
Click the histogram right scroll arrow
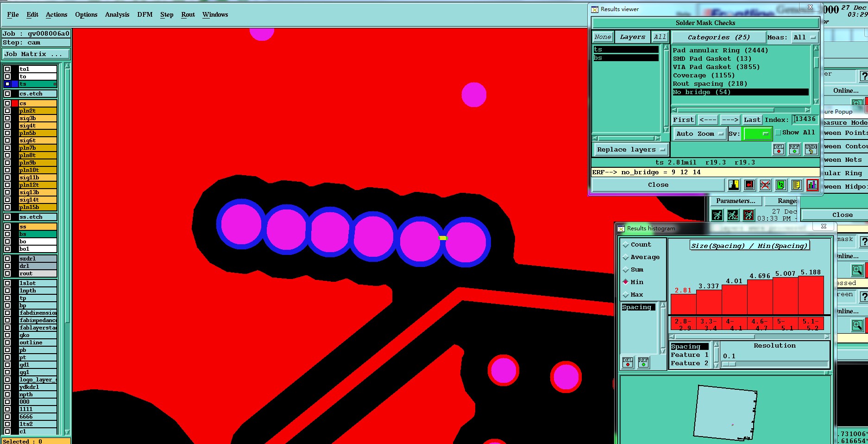coord(827,337)
